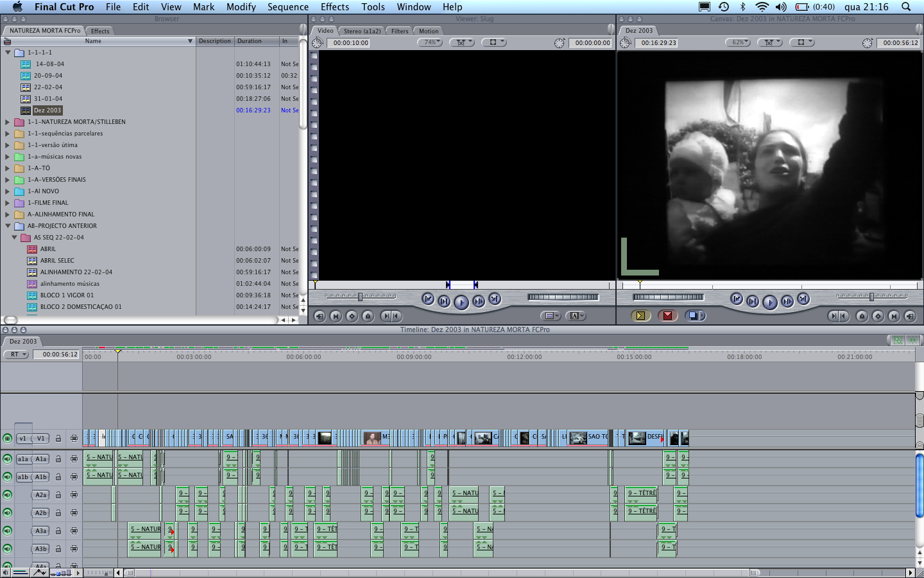Sort Browser by Duration column header
Image resolution: width=924 pixels, height=578 pixels.
click(x=256, y=41)
